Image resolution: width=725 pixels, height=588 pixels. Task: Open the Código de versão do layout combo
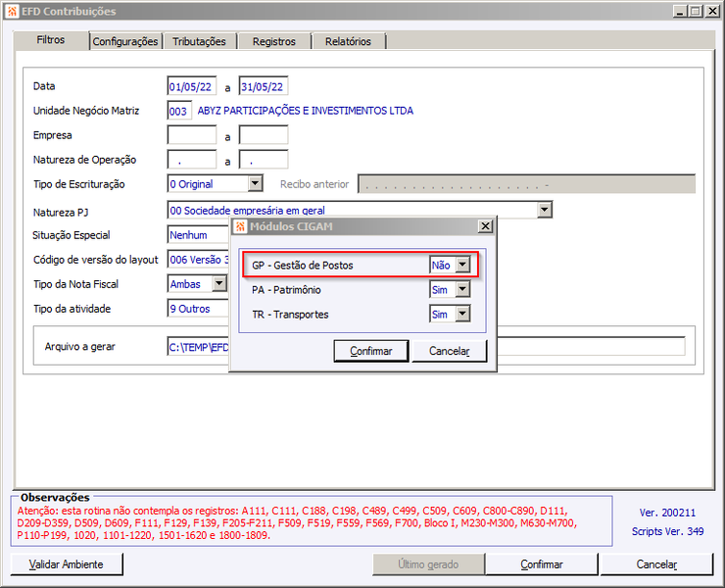(x=199, y=259)
